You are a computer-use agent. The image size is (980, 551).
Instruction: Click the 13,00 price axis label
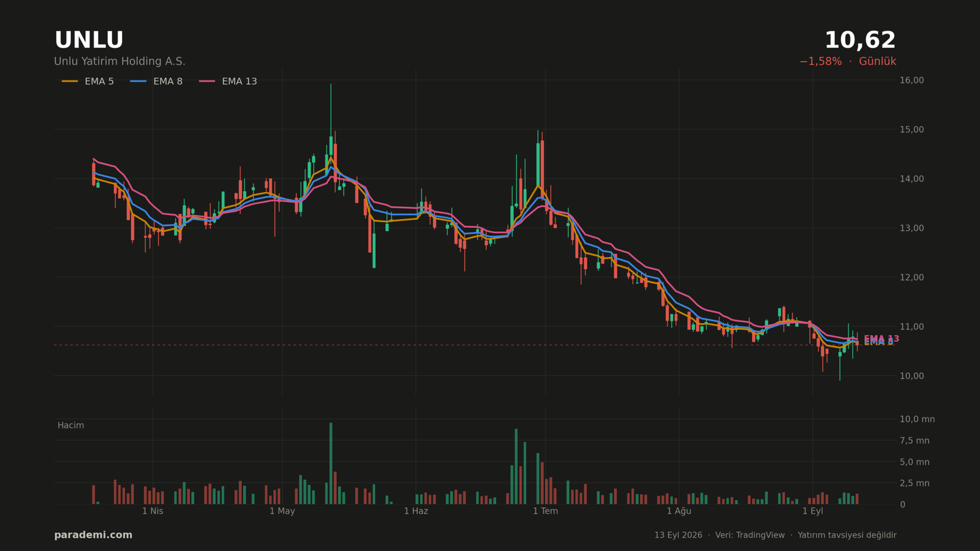912,228
